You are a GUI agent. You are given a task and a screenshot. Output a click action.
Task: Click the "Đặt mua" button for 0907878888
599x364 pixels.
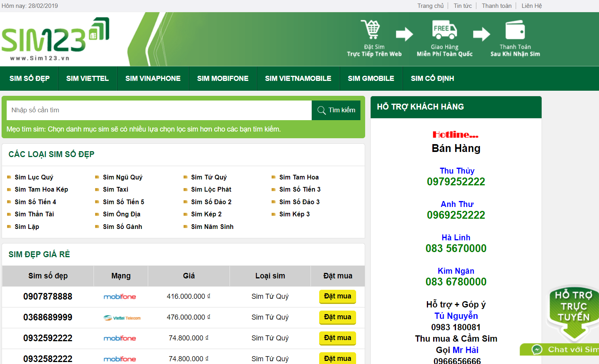pyautogui.click(x=337, y=296)
